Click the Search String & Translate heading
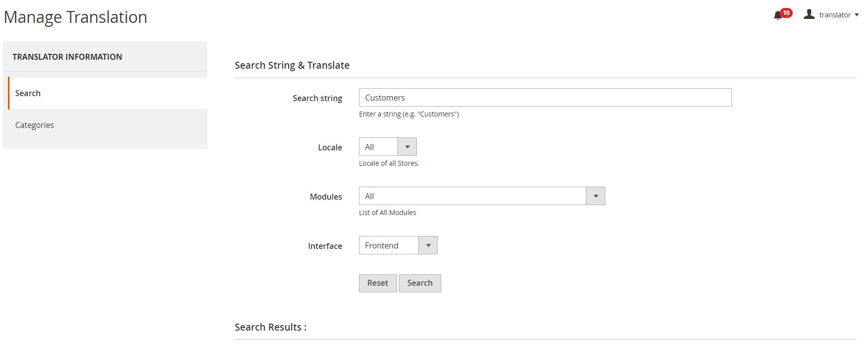 (x=292, y=65)
